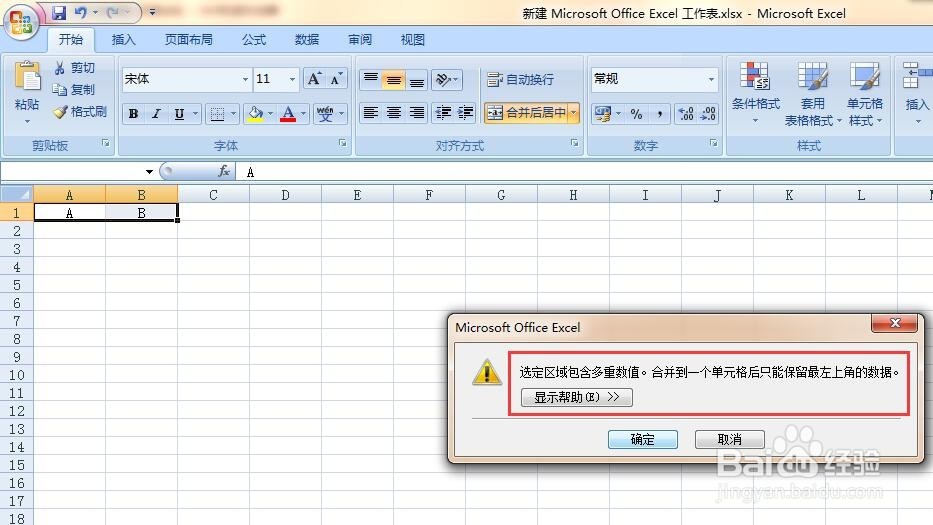This screenshot has width=933, height=525.
Task: Set bottom vertical alignment
Action: (x=417, y=79)
